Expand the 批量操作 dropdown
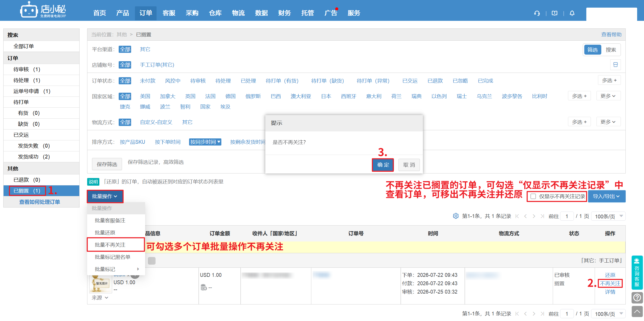The image size is (644, 321). 105,196
